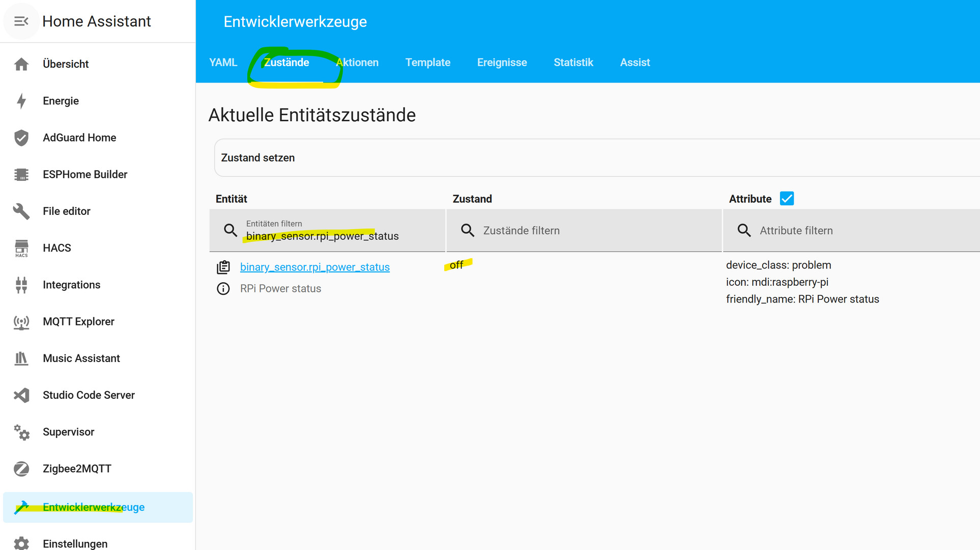Switch to the YAML tab
Image resolution: width=980 pixels, height=550 pixels.
(223, 63)
